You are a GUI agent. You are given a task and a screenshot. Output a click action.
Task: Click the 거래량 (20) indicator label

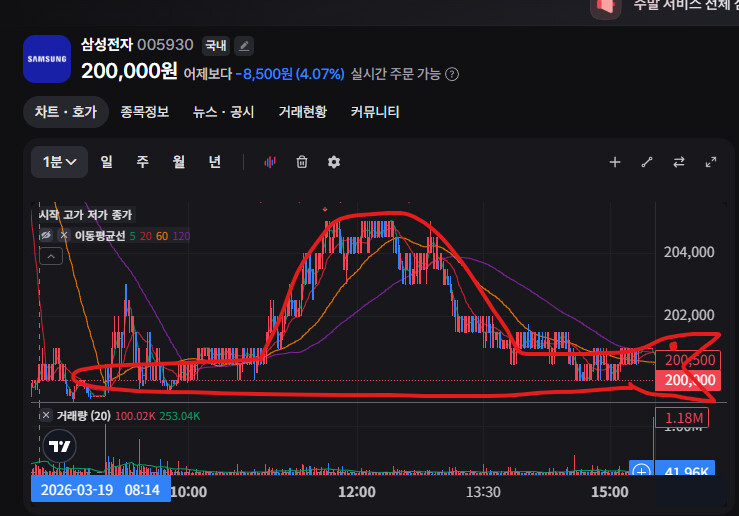[83, 416]
